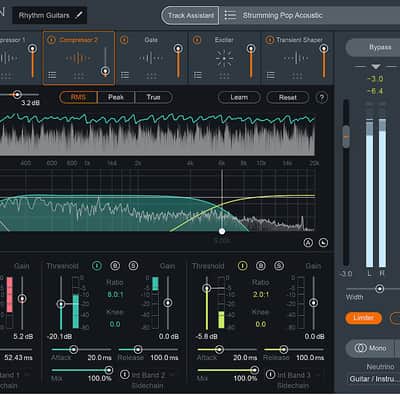Toggle Gate module power button
The height and width of the screenshot is (400, 400).
coord(124,40)
